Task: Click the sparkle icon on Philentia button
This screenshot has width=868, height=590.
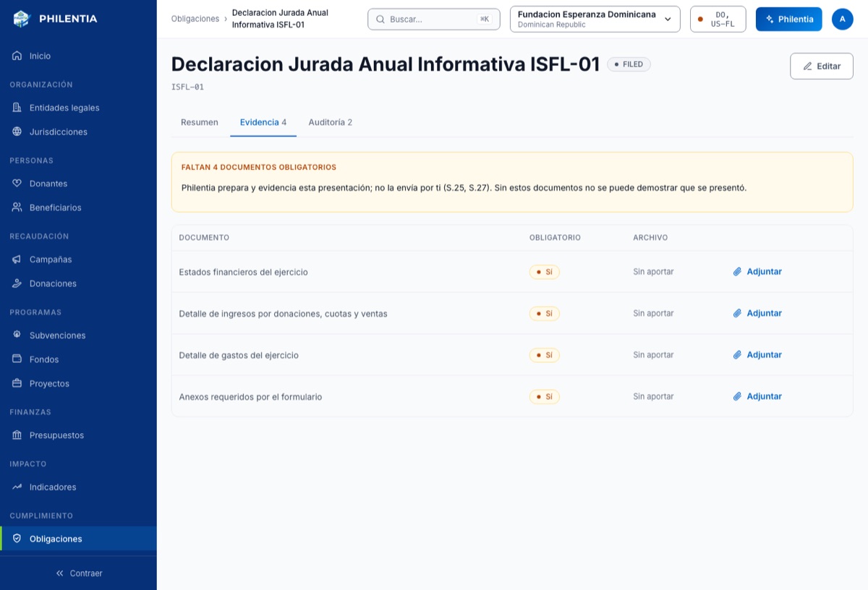Action: [x=770, y=19]
